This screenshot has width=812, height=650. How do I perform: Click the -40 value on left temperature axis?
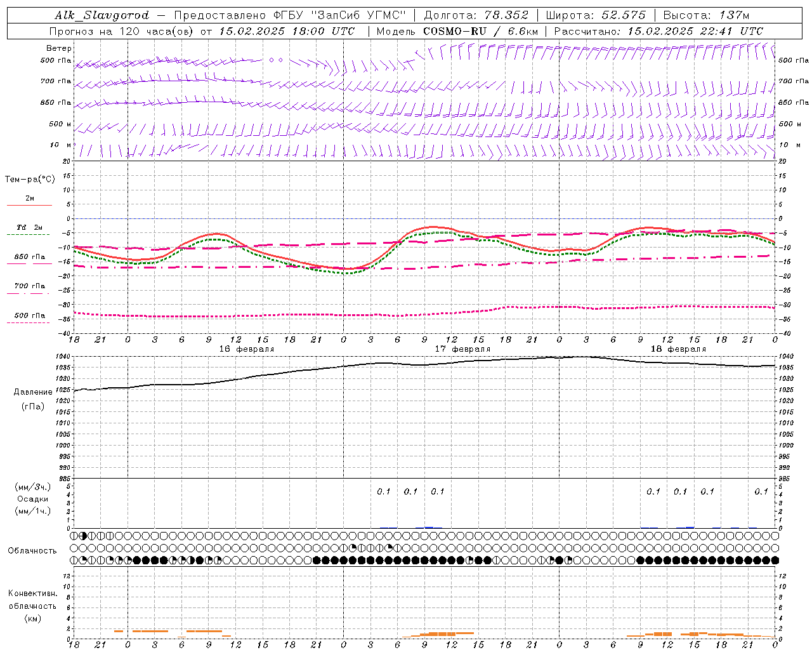pyautogui.click(x=66, y=333)
